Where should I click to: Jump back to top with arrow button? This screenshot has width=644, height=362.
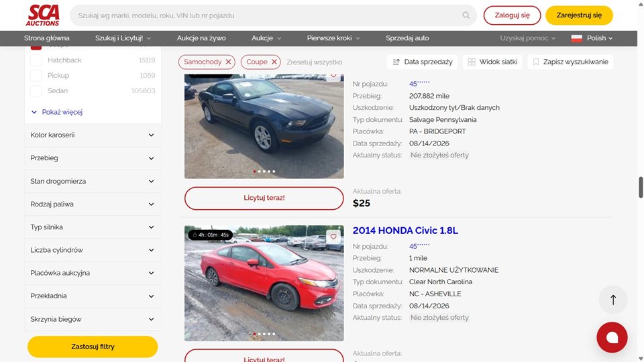[612, 300]
